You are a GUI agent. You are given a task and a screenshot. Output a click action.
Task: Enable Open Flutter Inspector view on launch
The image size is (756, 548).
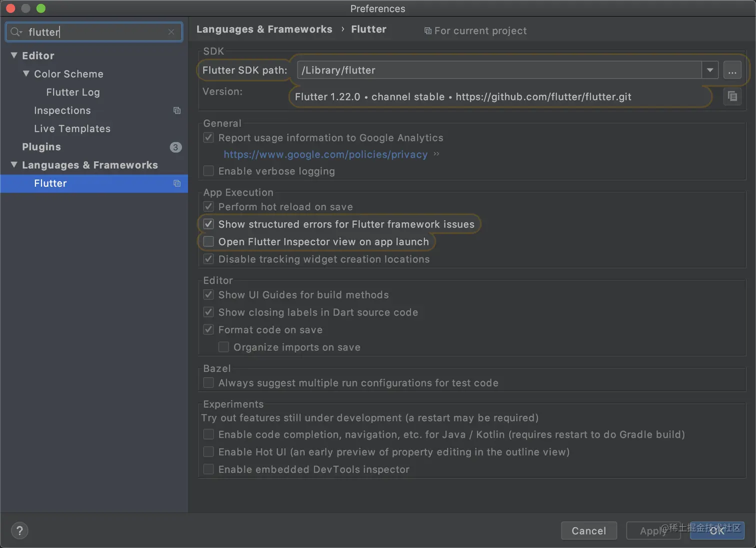coord(209,242)
